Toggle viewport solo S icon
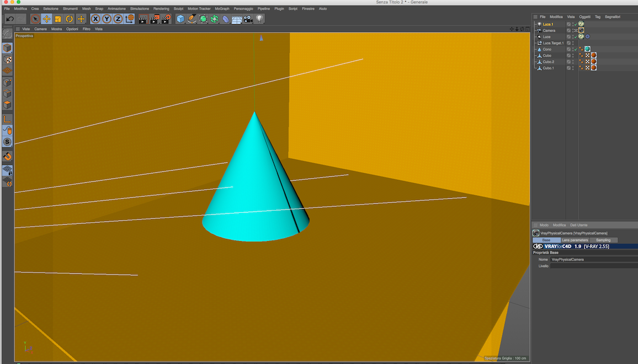This screenshot has width=638, height=364. point(7,142)
